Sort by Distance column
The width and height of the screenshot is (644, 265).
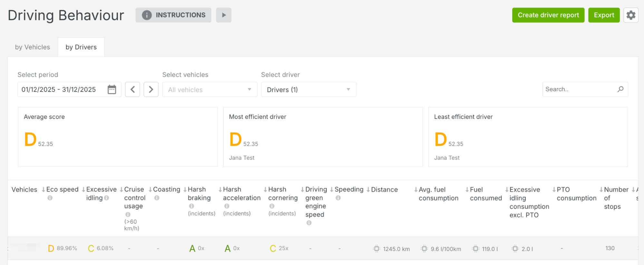click(384, 190)
